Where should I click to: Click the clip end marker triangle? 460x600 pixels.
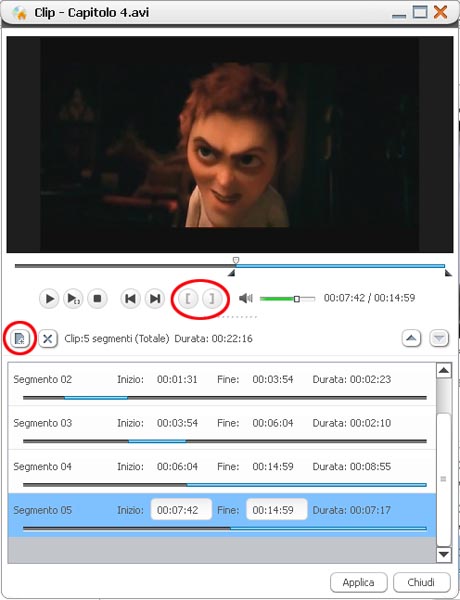click(448, 273)
